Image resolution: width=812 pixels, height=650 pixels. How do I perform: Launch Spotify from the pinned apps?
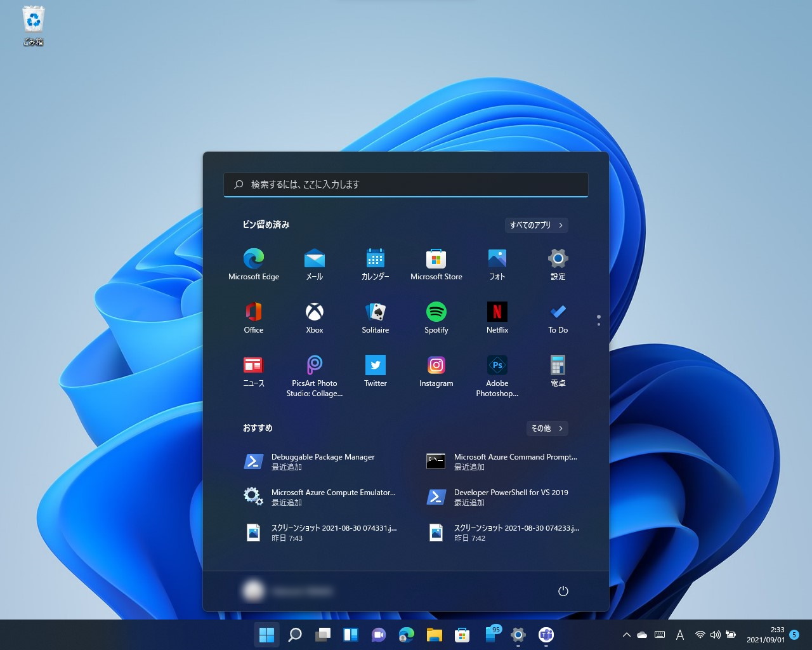point(436,317)
